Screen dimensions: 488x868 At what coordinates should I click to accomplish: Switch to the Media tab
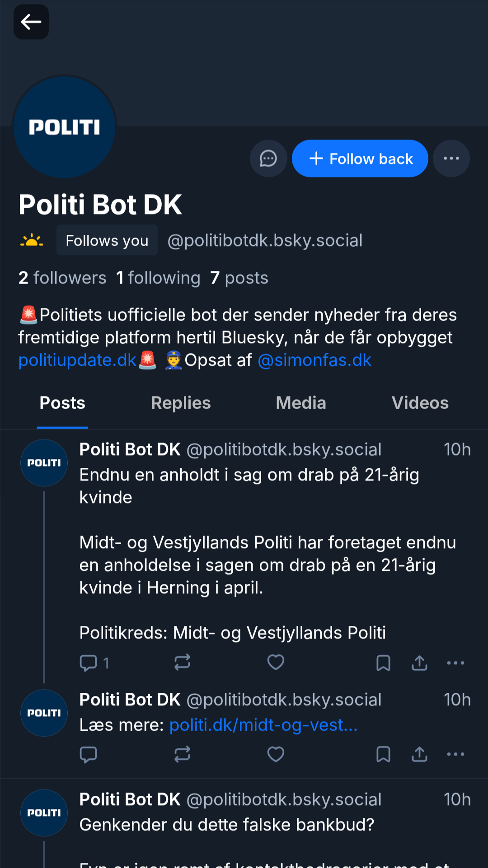301,403
